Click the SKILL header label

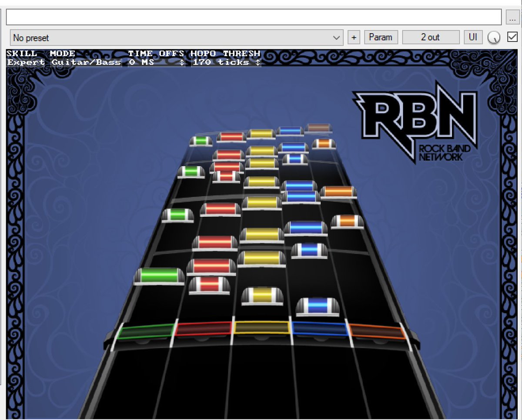coord(22,54)
